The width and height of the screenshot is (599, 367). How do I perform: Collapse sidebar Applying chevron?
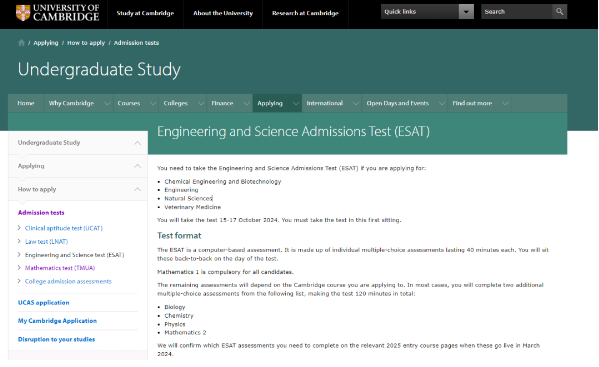[138, 166]
